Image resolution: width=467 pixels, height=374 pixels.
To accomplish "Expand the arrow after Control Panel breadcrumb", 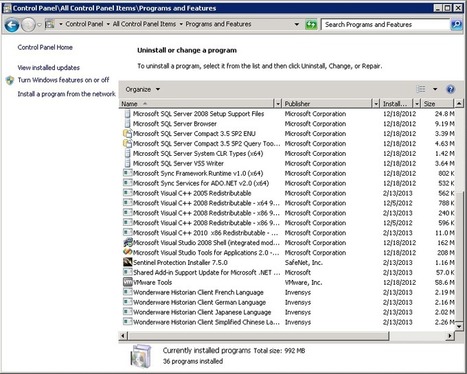I will coord(108,24).
